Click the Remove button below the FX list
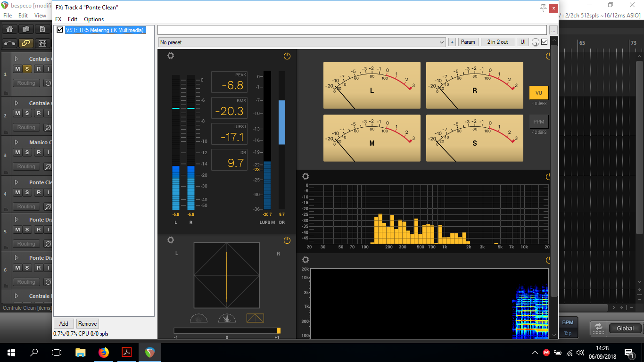This screenshot has width=644, height=362. [88, 323]
